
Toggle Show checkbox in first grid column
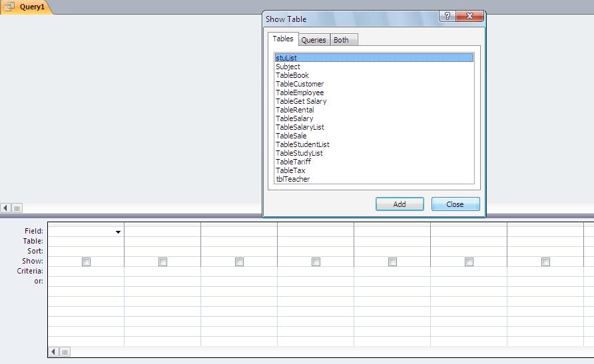[86, 262]
